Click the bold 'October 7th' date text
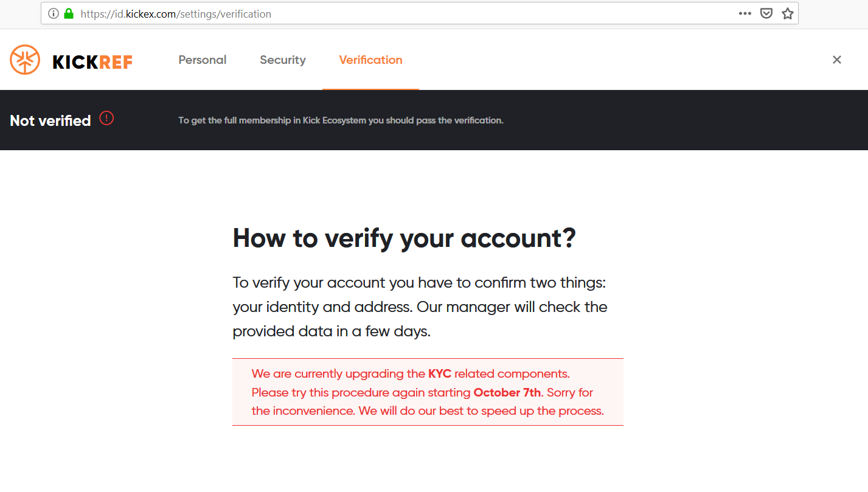 (x=507, y=392)
